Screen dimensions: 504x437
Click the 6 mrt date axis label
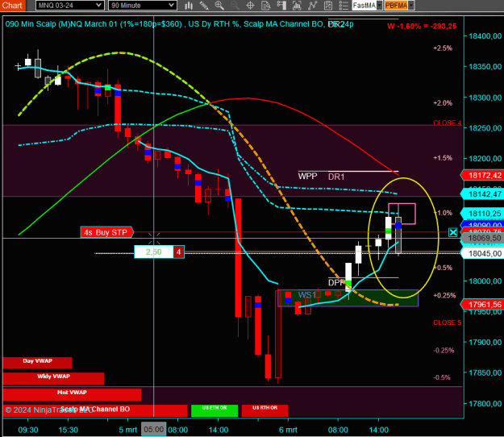(x=288, y=430)
